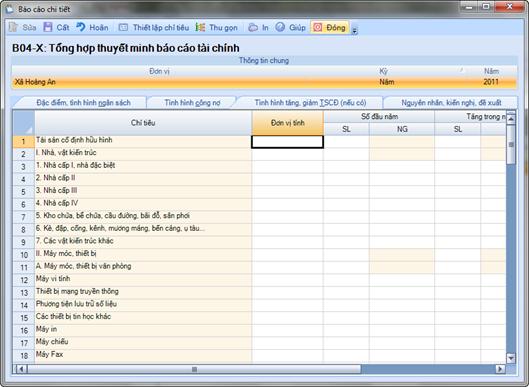Screen dimensions: 529x387
Task: Click the Hoãn button label
Action: coord(99,28)
